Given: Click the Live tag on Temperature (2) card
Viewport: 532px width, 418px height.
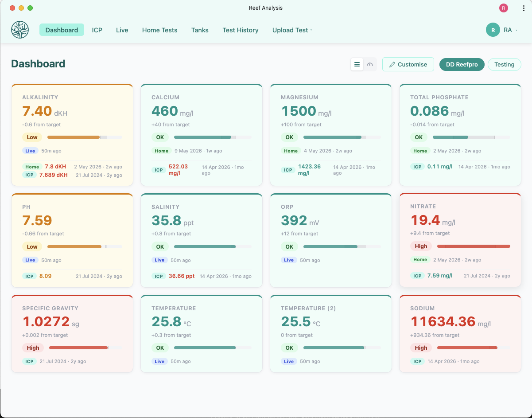Looking at the screenshot, I should 289,361.
